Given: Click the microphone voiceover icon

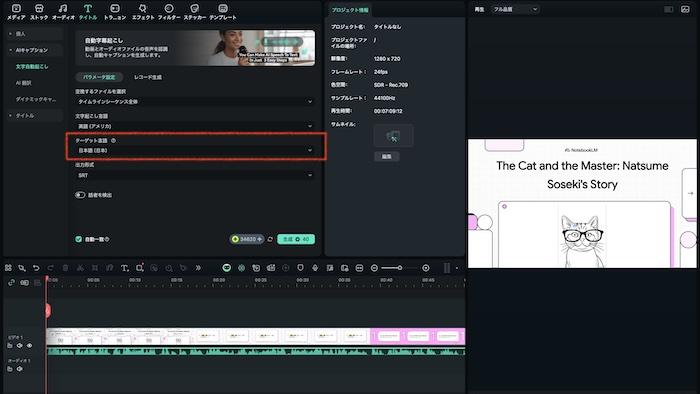Looking at the screenshot, I should tap(315, 268).
